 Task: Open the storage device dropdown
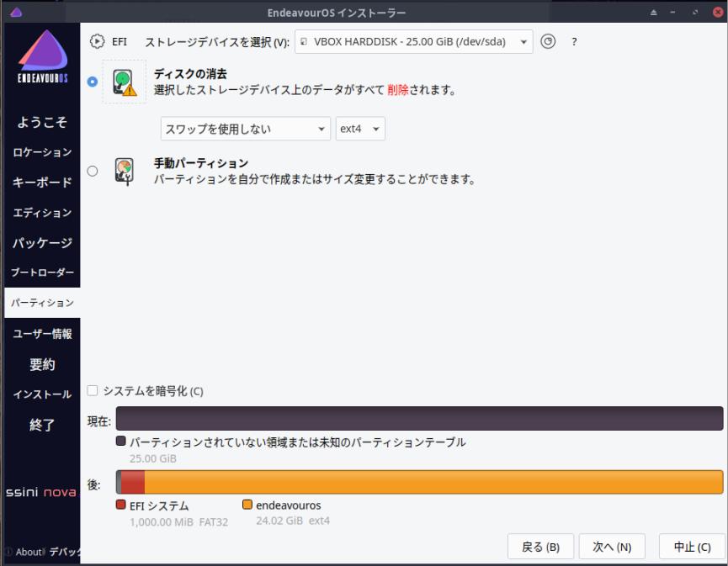click(x=414, y=42)
